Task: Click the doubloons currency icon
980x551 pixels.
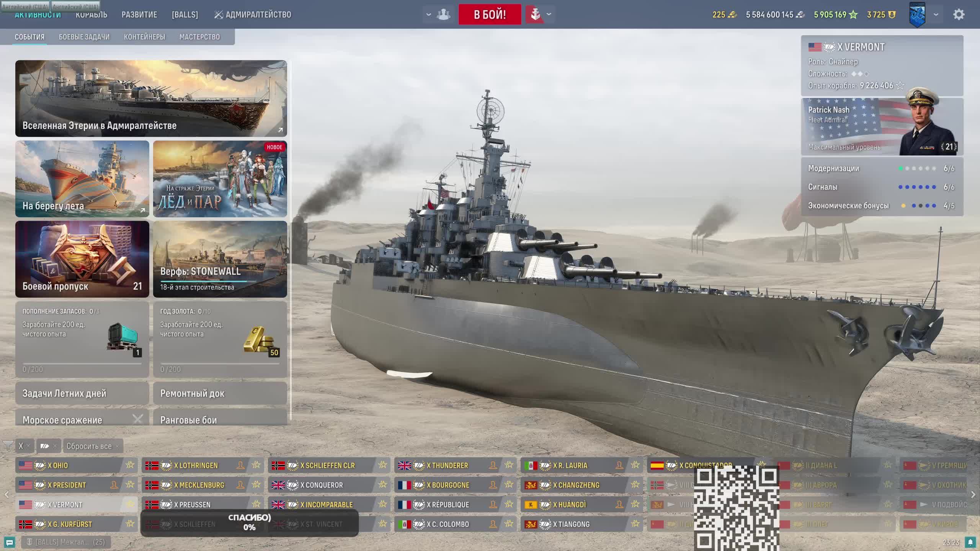Action: 732,15
